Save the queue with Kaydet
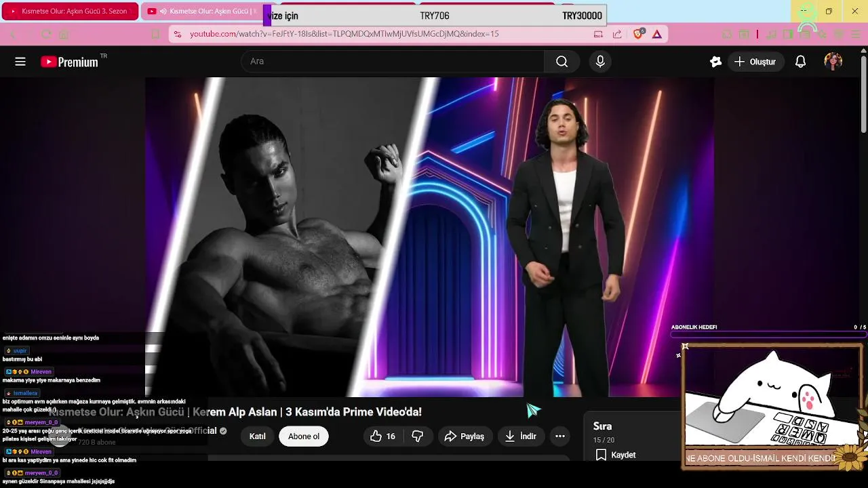868x488 pixels. (x=616, y=455)
